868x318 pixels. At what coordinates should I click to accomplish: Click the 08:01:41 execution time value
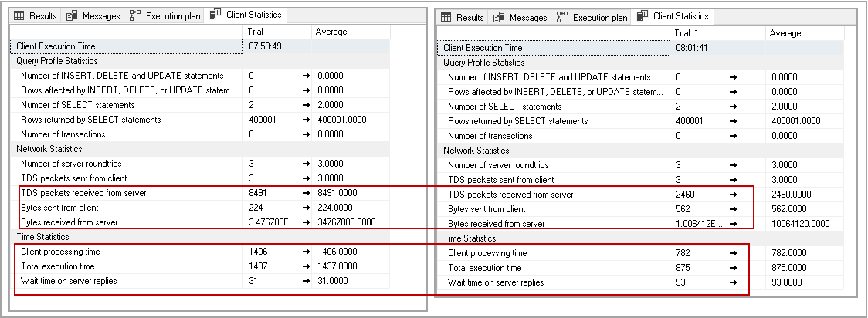(691, 48)
